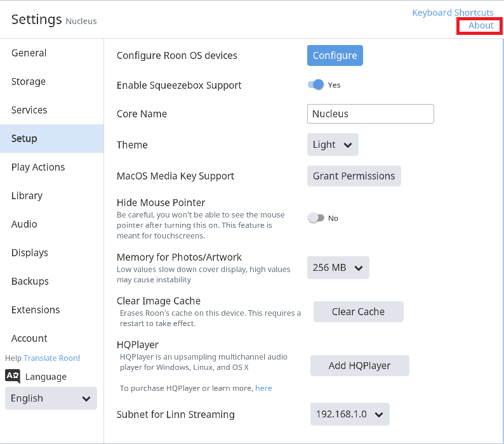Open the Theme dropdown

[x=333, y=145]
